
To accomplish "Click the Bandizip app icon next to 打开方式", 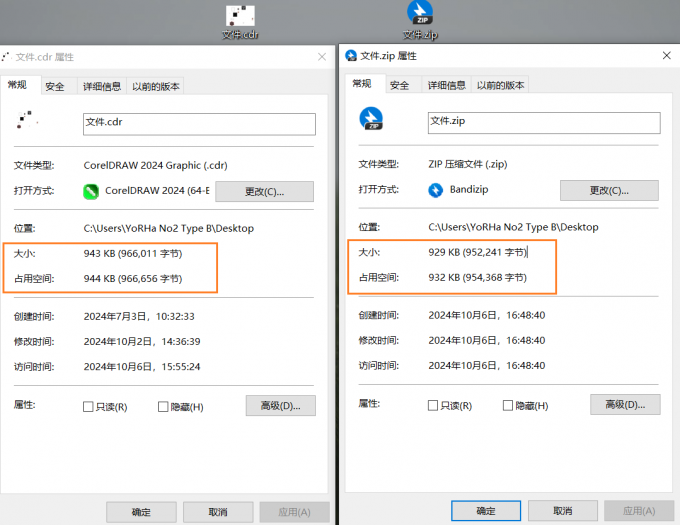I will tap(435, 190).
